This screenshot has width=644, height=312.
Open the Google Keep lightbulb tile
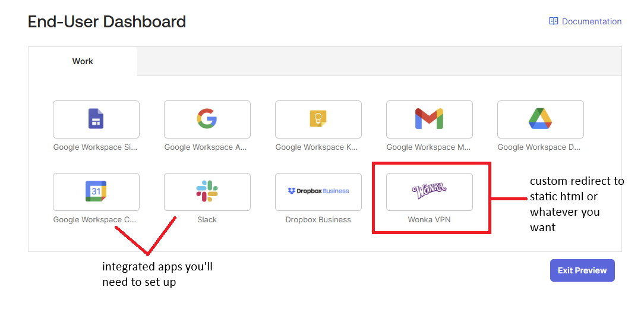point(318,119)
